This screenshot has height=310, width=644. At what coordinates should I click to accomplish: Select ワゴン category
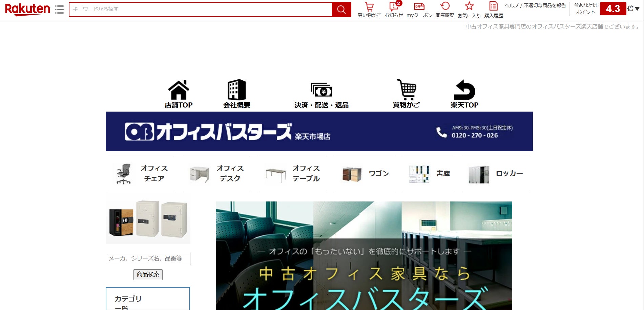[365, 174]
